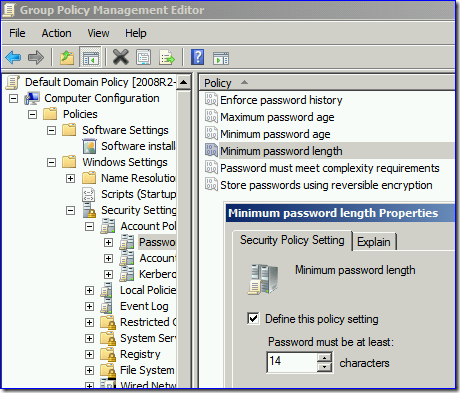This screenshot has height=393, width=460.
Task: Select Minimum password length policy row
Action: [329, 151]
